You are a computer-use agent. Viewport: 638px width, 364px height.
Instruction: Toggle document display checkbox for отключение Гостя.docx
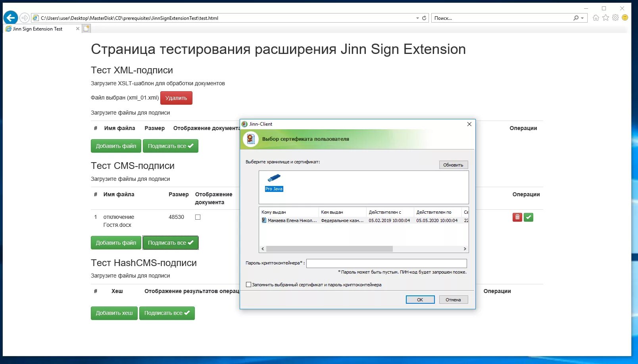click(198, 217)
